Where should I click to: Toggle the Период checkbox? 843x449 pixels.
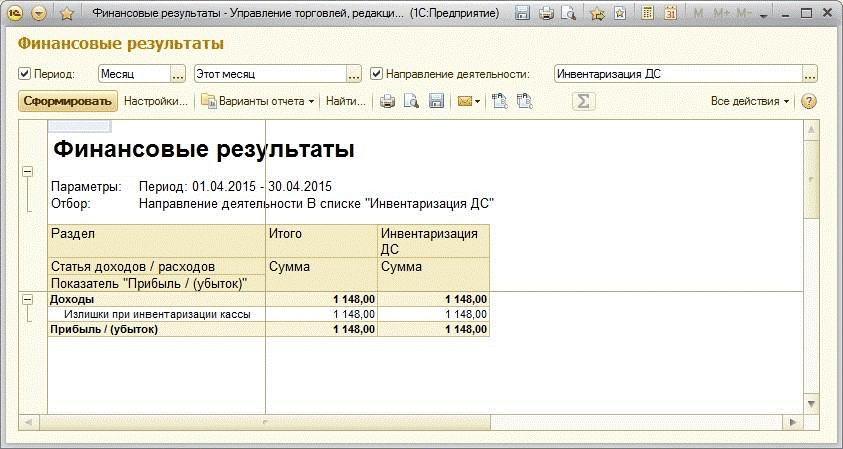coord(25,74)
